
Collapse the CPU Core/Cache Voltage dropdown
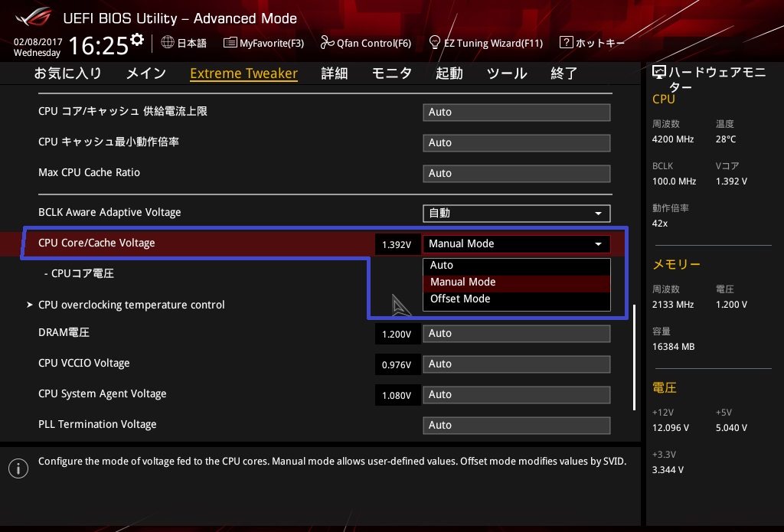tap(517, 244)
